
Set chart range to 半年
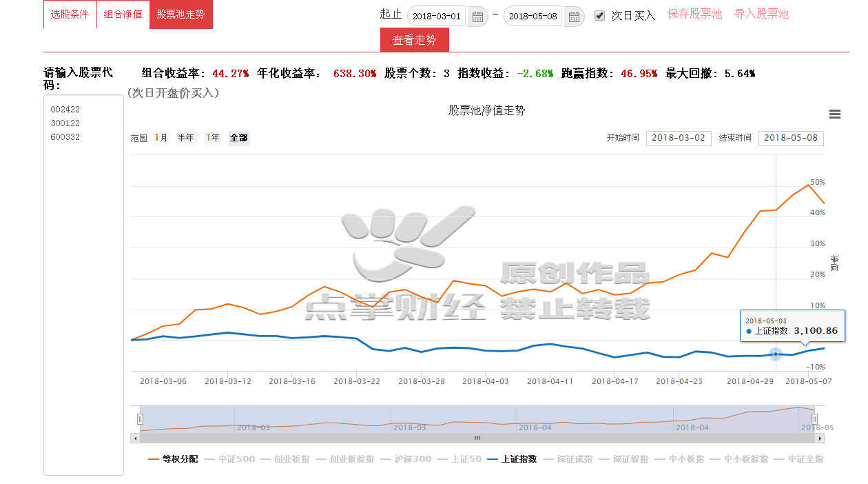click(x=185, y=138)
